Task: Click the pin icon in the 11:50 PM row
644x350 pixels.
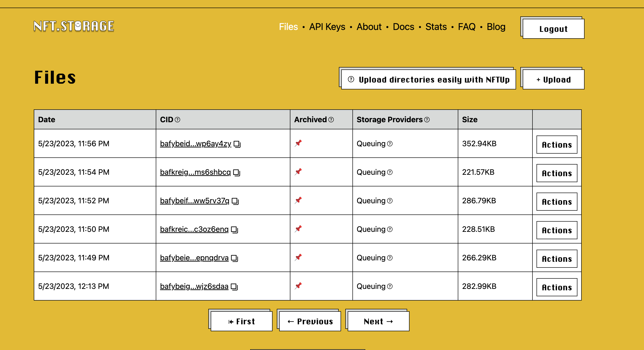Action: [x=298, y=229]
